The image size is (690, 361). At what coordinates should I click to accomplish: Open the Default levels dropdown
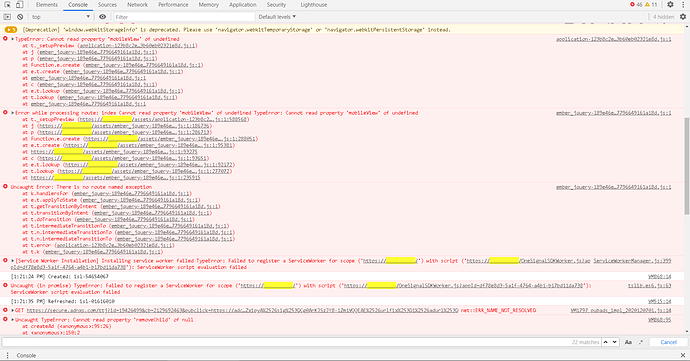277,17
